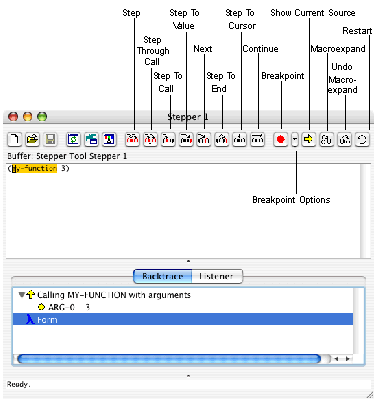379x410 pixels.
Task: Toggle the red Breakpoint button
Action: point(281,139)
